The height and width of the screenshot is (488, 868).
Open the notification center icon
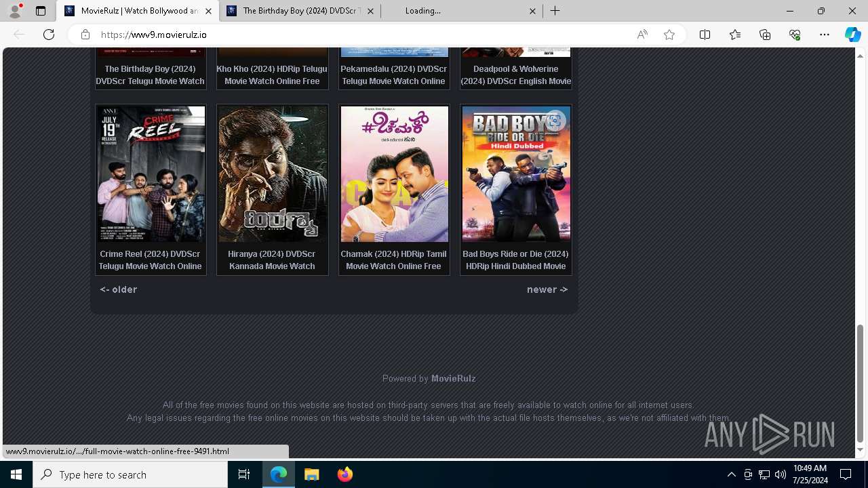(x=846, y=474)
